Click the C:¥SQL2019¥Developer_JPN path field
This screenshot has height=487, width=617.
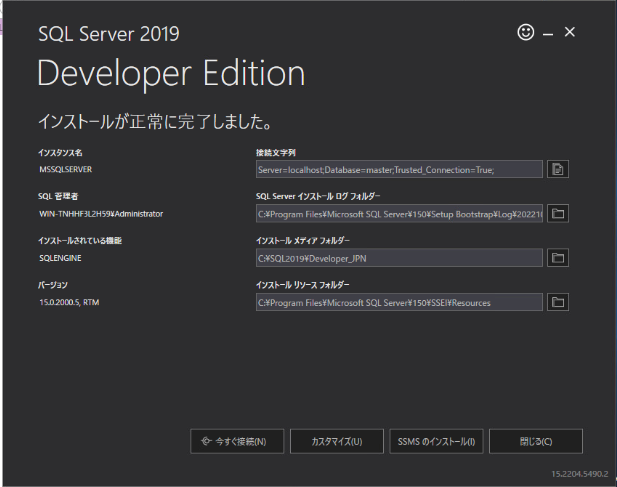[x=399, y=258]
